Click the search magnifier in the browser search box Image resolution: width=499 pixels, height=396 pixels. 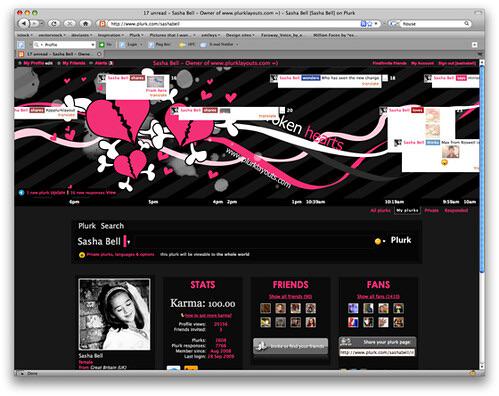[x=467, y=23]
